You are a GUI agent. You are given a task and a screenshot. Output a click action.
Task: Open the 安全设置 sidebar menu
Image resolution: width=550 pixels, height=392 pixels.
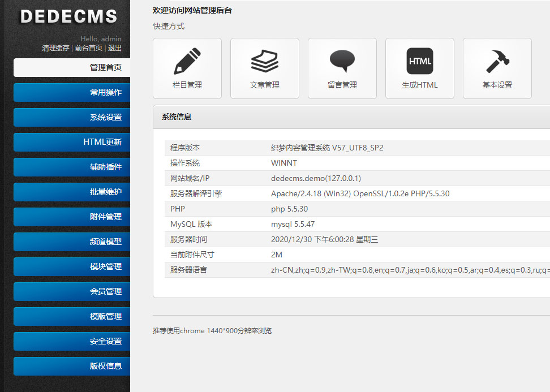72,341
